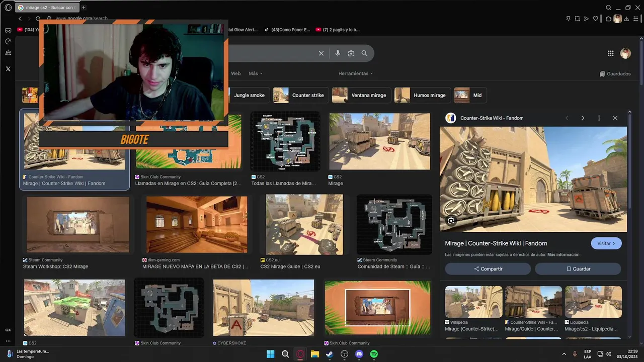Open the downloads icon in toolbar
This screenshot has width=644, height=362.
click(626, 19)
